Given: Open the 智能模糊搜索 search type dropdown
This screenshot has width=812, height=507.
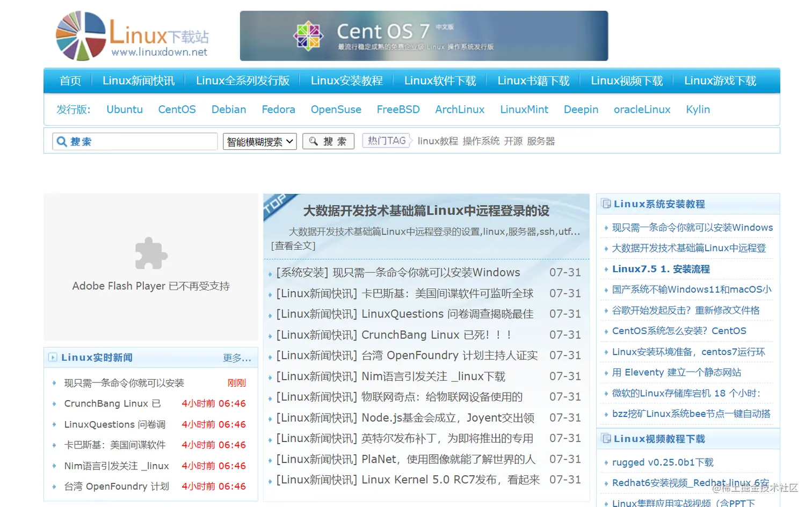Looking at the screenshot, I should tap(260, 141).
